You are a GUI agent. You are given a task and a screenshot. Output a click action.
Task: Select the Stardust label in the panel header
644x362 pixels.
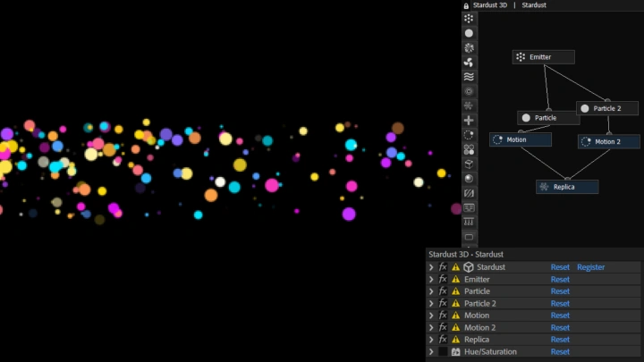[x=534, y=5]
